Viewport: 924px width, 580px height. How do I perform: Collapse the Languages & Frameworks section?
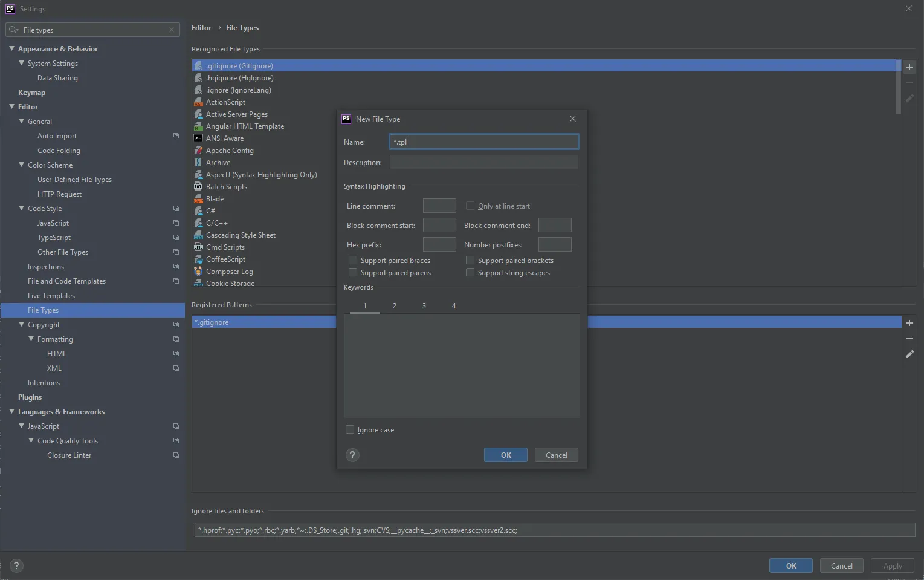[x=11, y=411]
